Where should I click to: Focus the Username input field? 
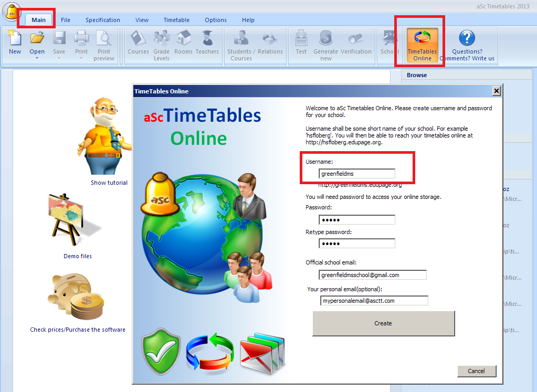[357, 174]
